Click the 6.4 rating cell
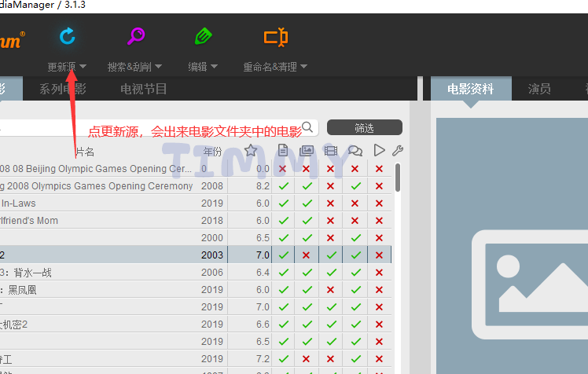The image size is (588, 374). 263,273
